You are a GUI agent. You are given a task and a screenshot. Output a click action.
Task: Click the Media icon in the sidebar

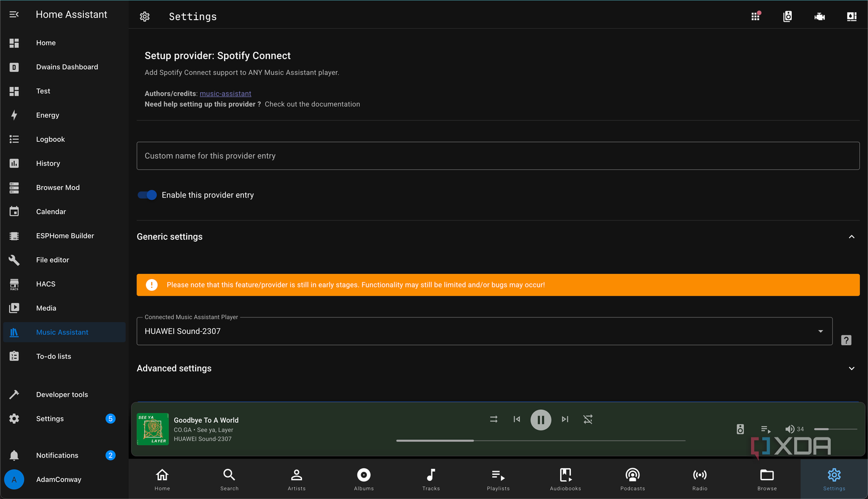tap(14, 308)
